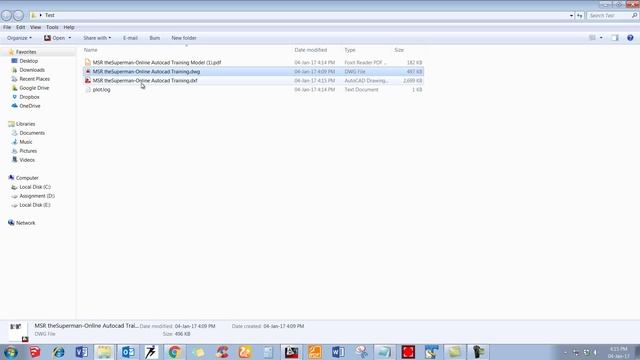This screenshot has height=360, width=640.
Task: Create a New folder
Action: (184, 38)
